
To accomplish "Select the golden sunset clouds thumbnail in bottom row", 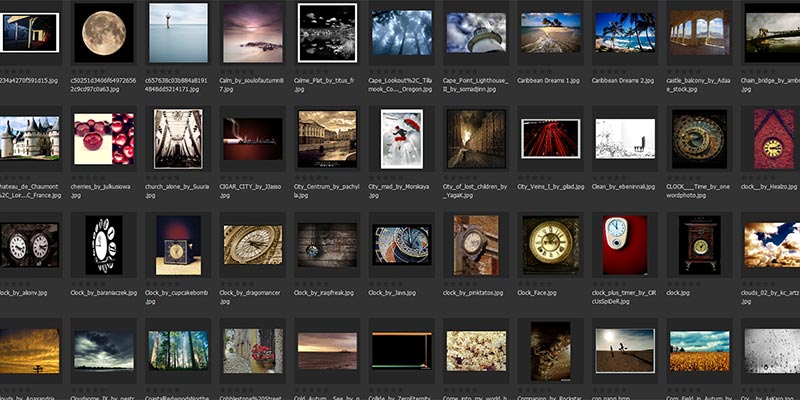I will (30, 351).
